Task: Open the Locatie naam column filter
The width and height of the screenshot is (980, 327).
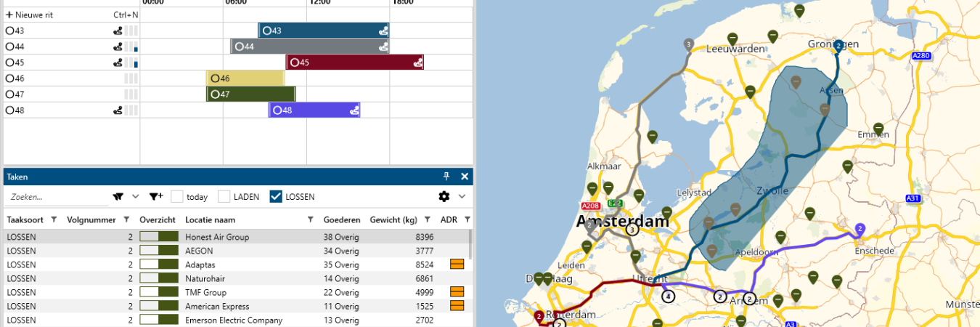Action: pos(310,219)
